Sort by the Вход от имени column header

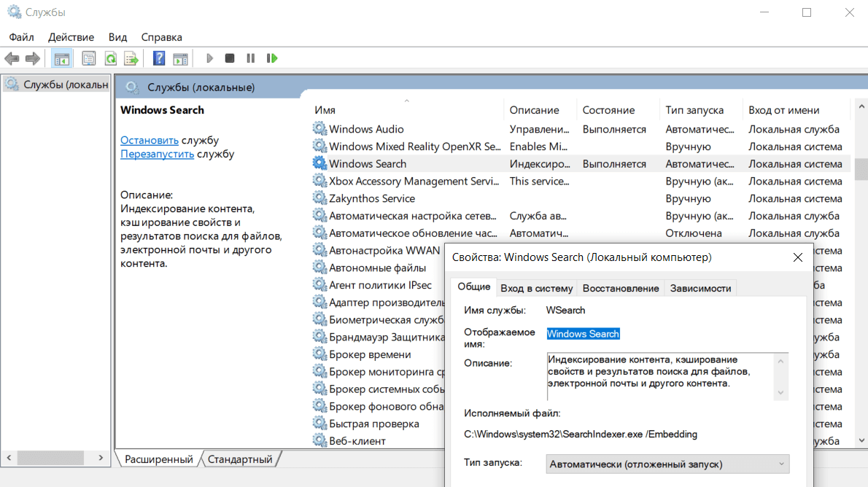[x=796, y=110]
